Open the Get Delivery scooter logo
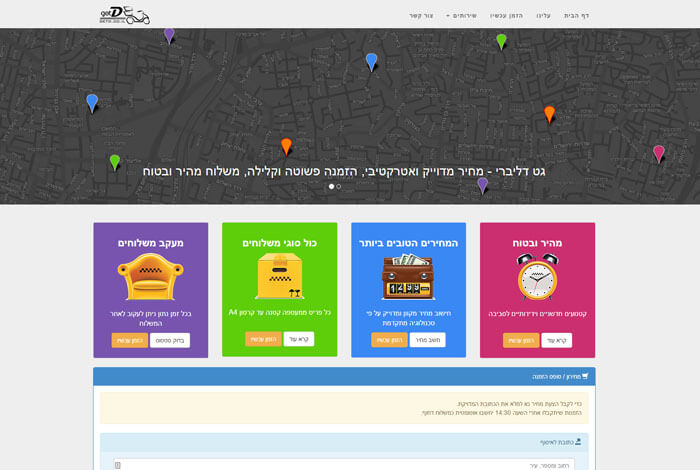This screenshot has height=470, width=700. [x=125, y=15]
